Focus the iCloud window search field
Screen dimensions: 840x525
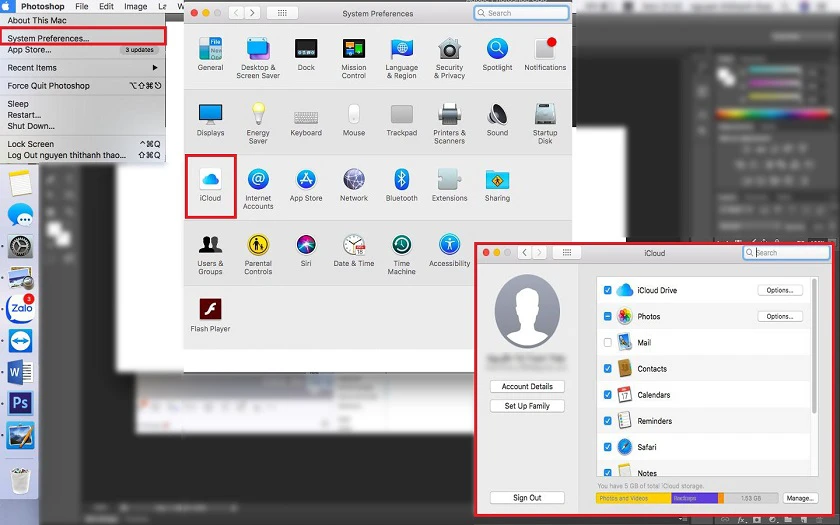(x=786, y=252)
